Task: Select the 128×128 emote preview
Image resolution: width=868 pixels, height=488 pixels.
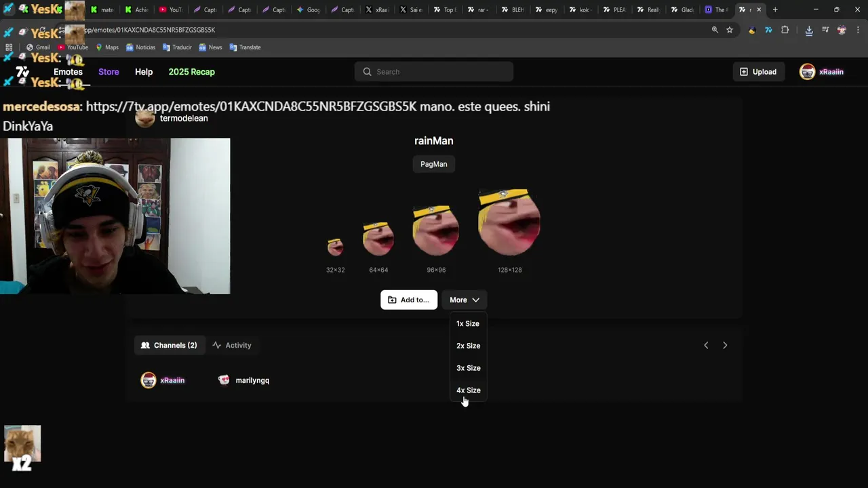Action: click(509, 223)
